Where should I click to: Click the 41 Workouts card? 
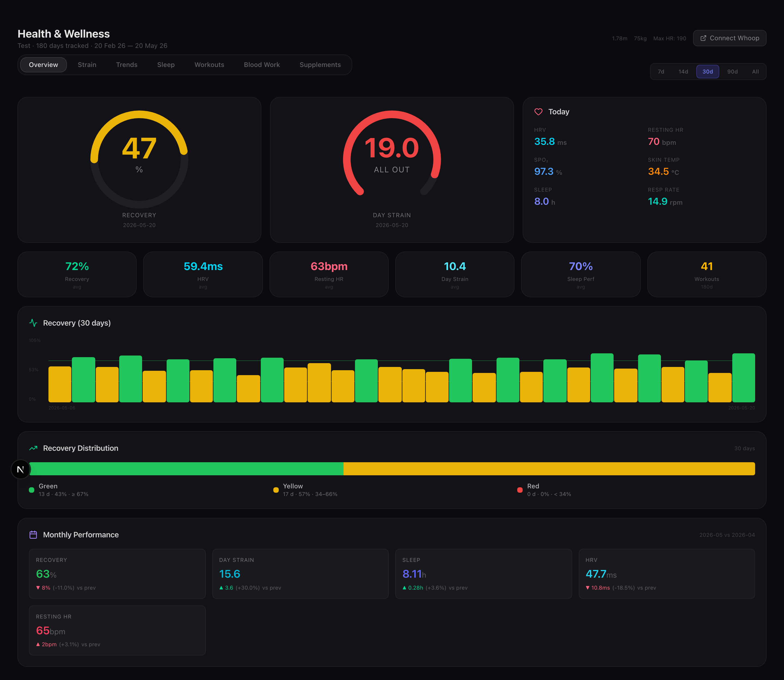click(x=707, y=274)
